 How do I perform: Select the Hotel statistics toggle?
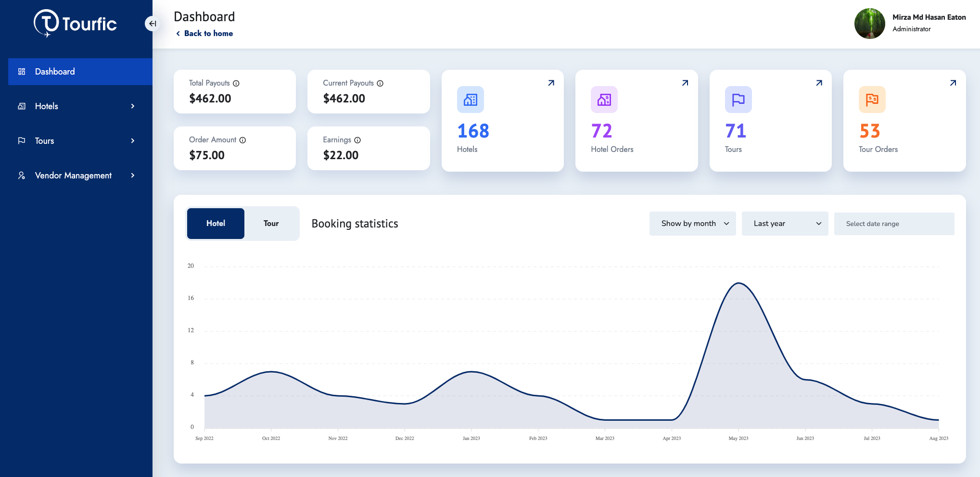[x=215, y=223]
